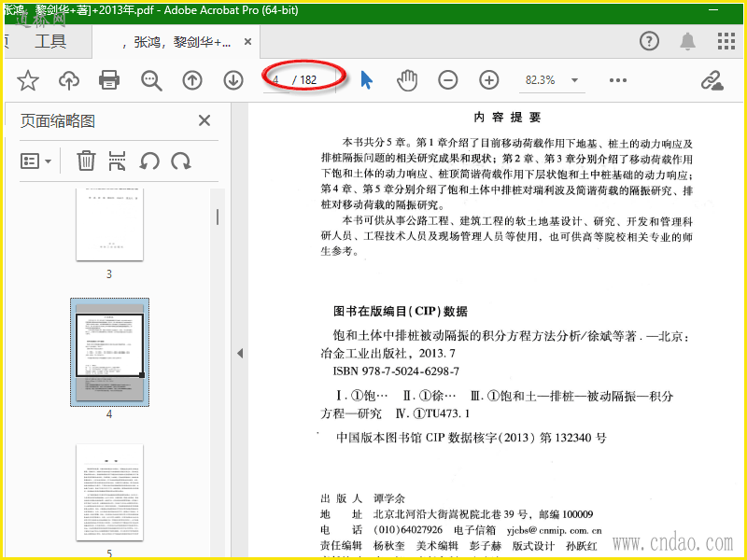Click the 82.3% zoom value
The height and width of the screenshot is (560, 747).
(x=541, y=80)
